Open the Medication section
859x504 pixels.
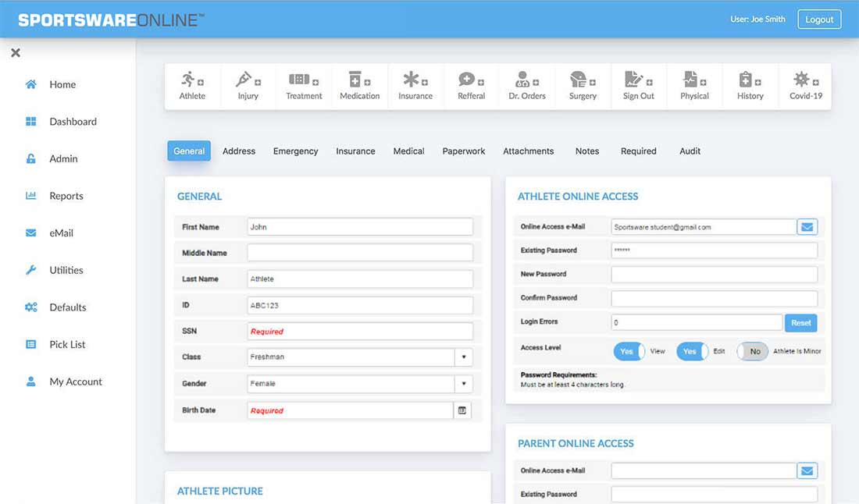click(359, 86)
